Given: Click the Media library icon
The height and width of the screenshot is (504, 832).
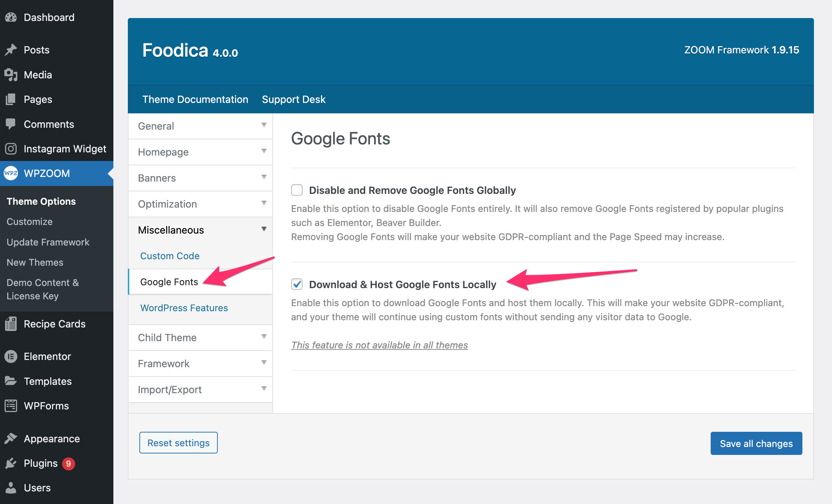Looking at the screenshot, I should pos(11,75).
